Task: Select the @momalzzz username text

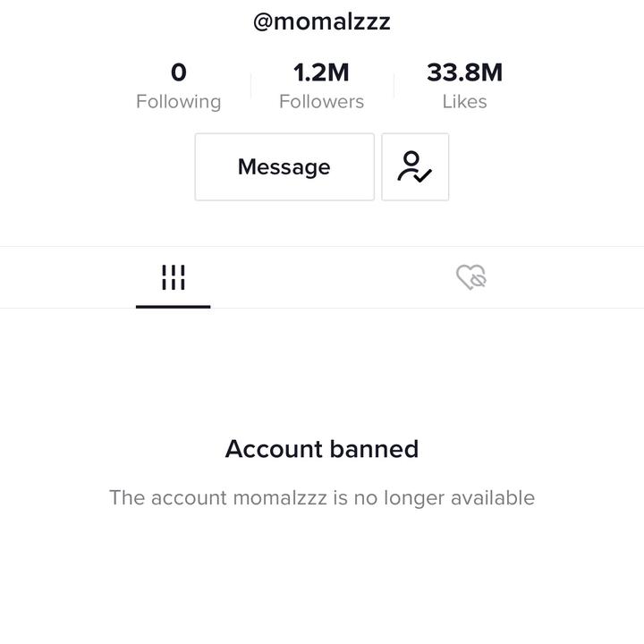Action: pos(322,21)
